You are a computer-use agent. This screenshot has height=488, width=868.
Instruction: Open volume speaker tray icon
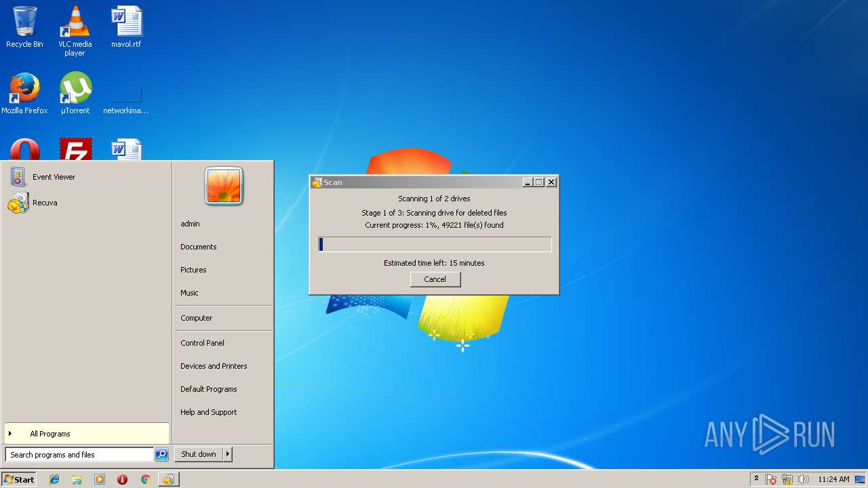point(804,479)
